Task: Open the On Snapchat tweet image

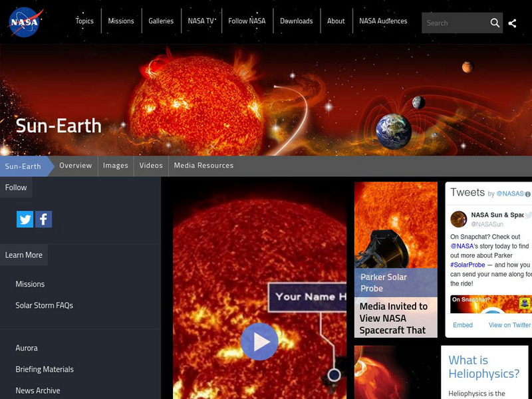Action: pyautogui.click(x=491, y=305)
